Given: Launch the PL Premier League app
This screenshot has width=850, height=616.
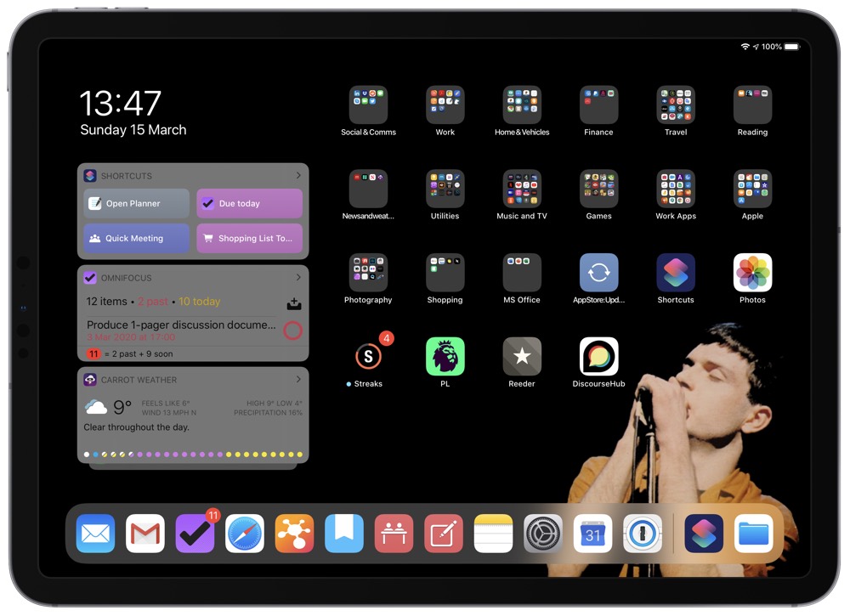Looking at the screenshot, I should pyautogui.click(x=445, y=357).
